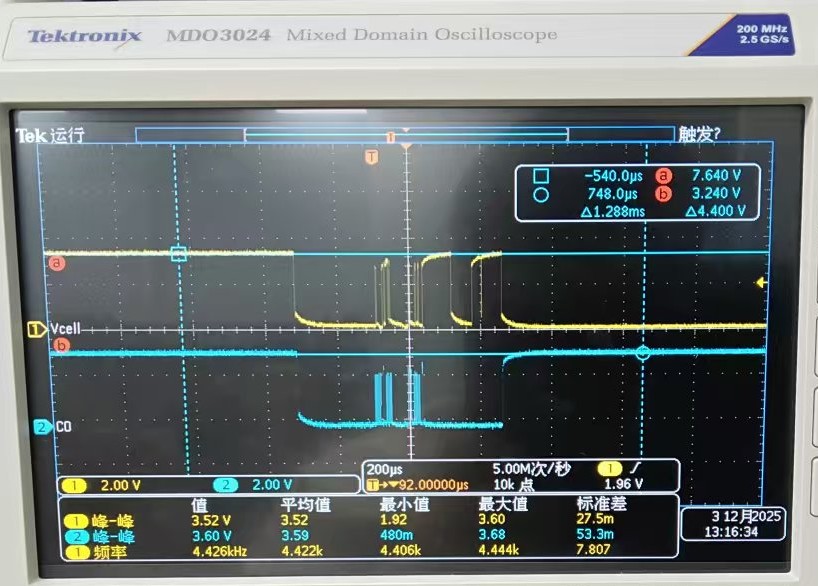
Task: Click the 13:16:34 time readout
Action: 731,532
